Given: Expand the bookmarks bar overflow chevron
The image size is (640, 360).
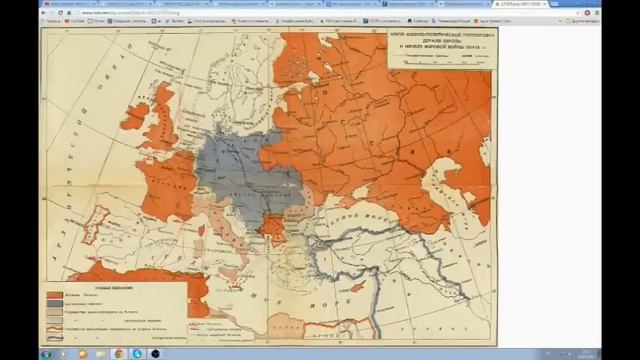Looking at the screenshot, I should [x=560, y=21].
